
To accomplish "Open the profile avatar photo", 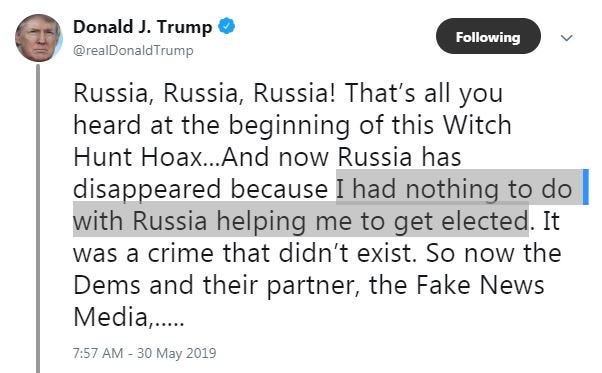I will pos(38,38).
